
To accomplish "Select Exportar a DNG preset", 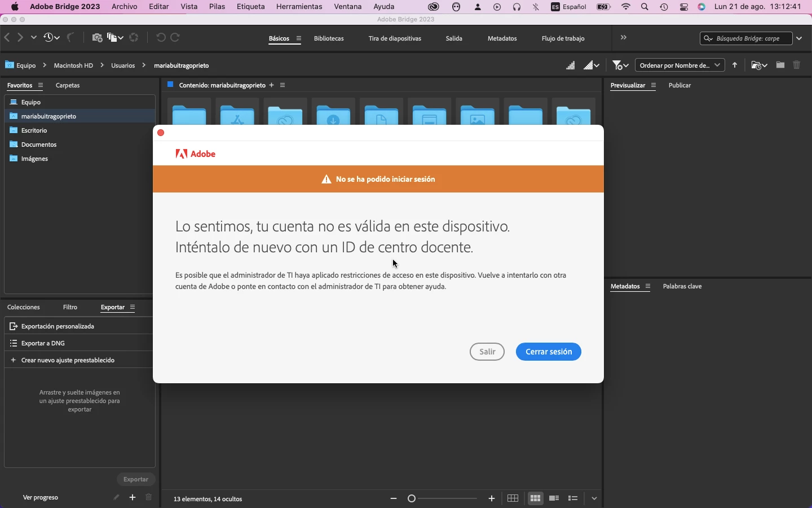I will (x=78, y=344).
